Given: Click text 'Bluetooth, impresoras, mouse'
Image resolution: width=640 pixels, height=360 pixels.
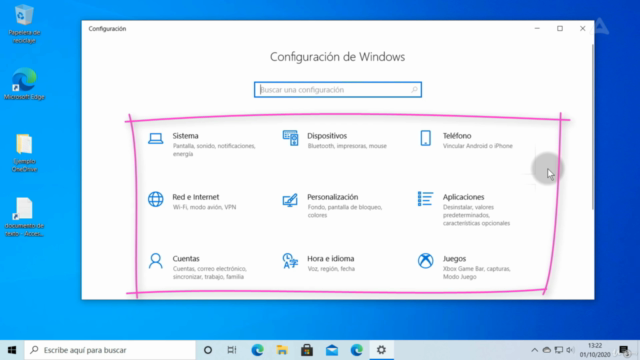Looking at the screenshot, I should point(347,146).
